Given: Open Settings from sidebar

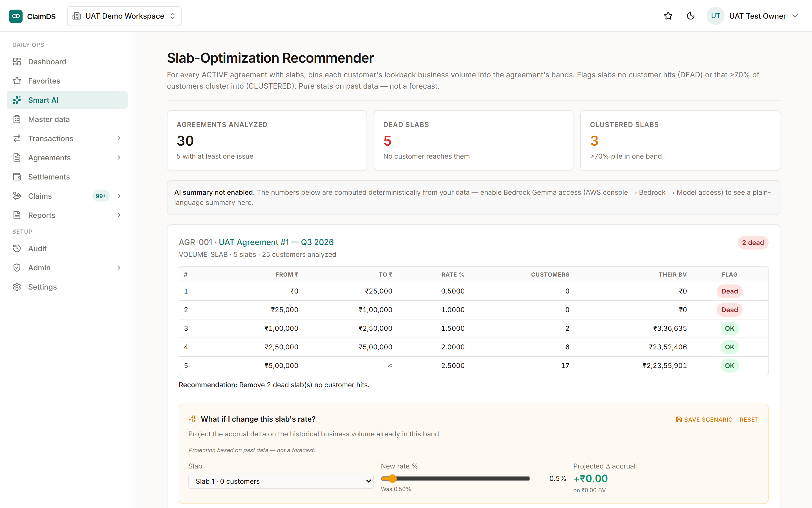Looking at the screenshot, I should [67, 286].
